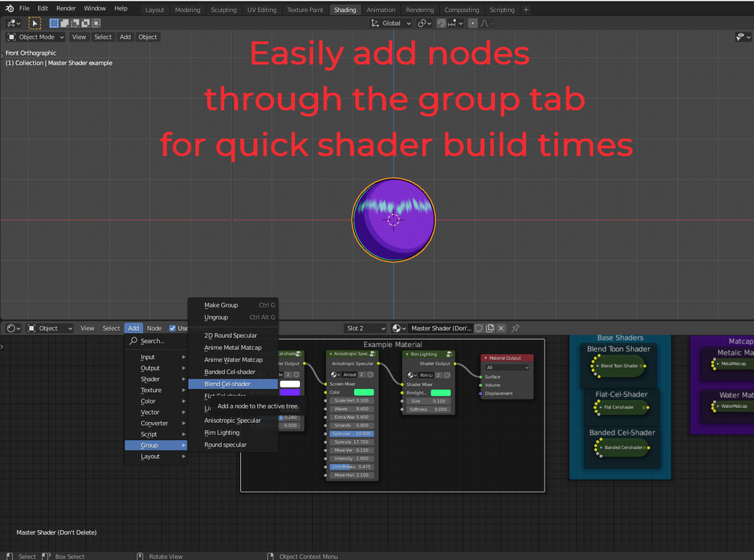This screenshot has height=560, width=754.
Task: Open the viewport Object menu
Action: click(148, 37)
